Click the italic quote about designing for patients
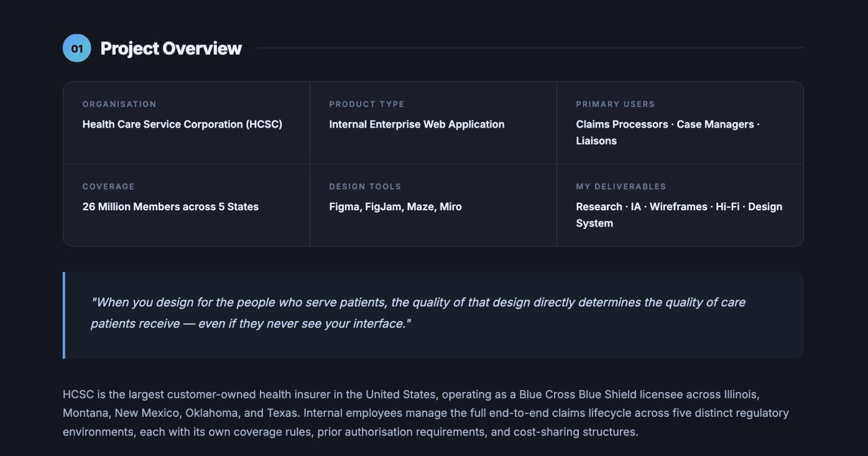Image resolution: width=868 pixels, height=456 pixels. click(418, 313)
